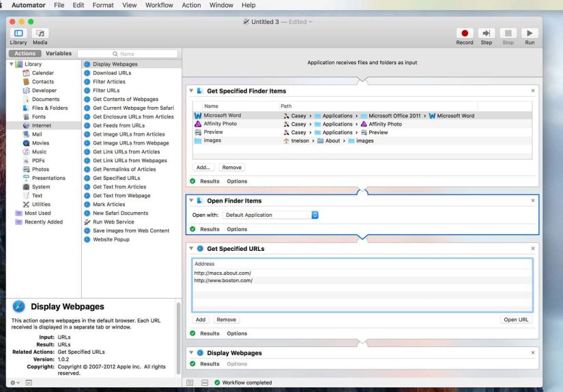Click the description pane scrollbar

coord(178,338)
